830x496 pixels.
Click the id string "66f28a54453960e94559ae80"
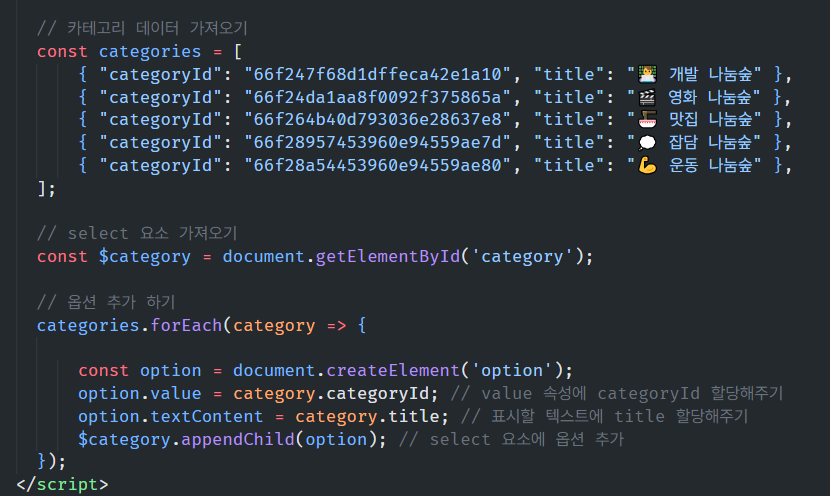coord(378,165)
